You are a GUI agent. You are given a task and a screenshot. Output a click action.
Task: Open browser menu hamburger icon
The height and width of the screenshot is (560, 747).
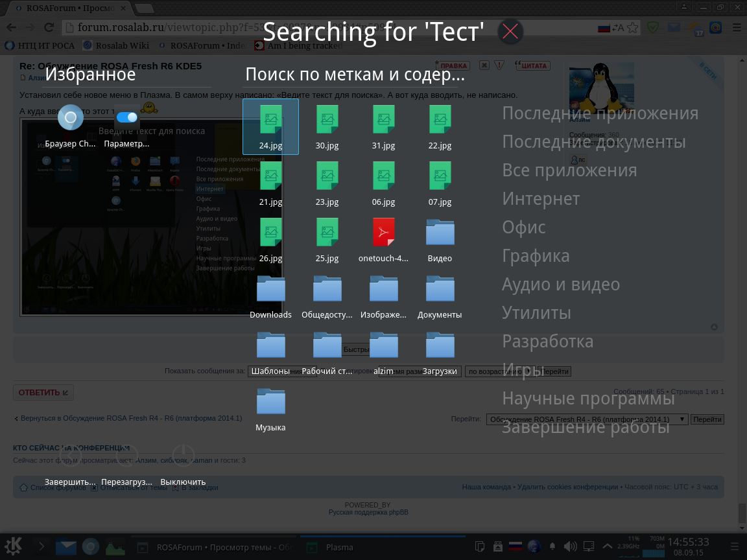737,28
